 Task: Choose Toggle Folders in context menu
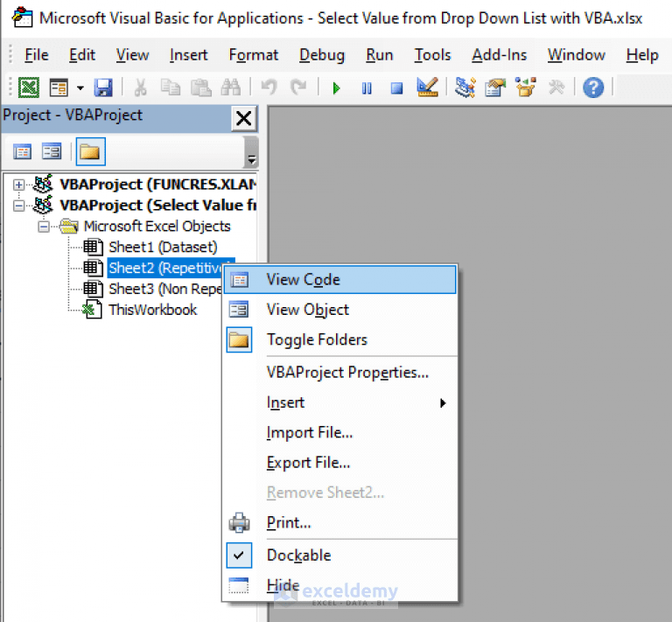[340, 339]
